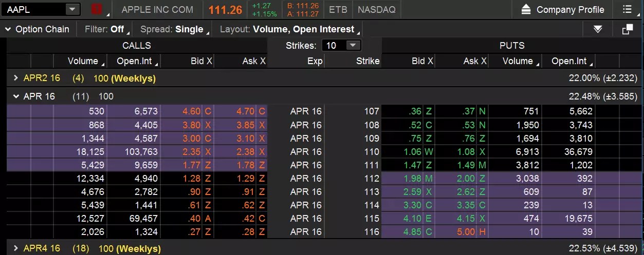Click the calls Volume column header

(83, 61)
